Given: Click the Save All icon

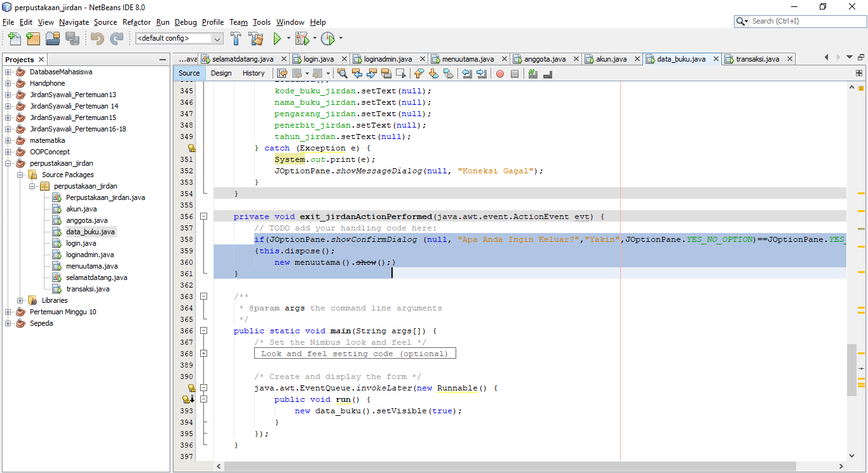Looking at the screenshot, I should point(72,39).
